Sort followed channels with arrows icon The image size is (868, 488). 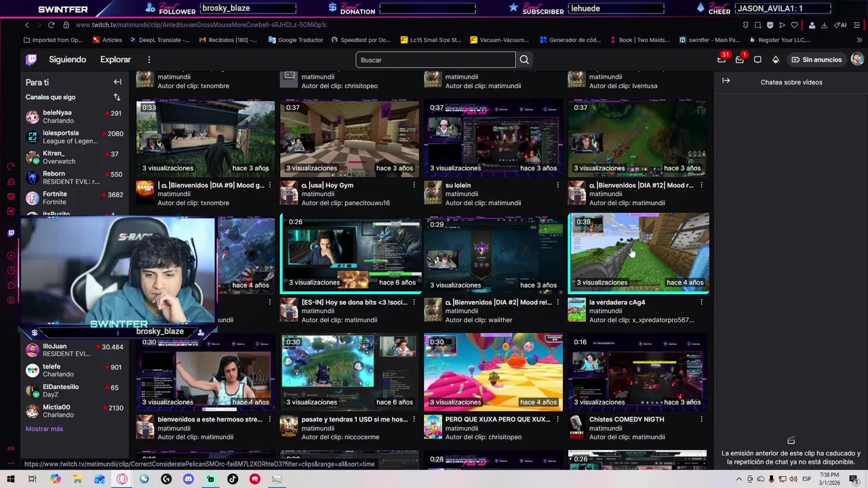pos(117,97)
